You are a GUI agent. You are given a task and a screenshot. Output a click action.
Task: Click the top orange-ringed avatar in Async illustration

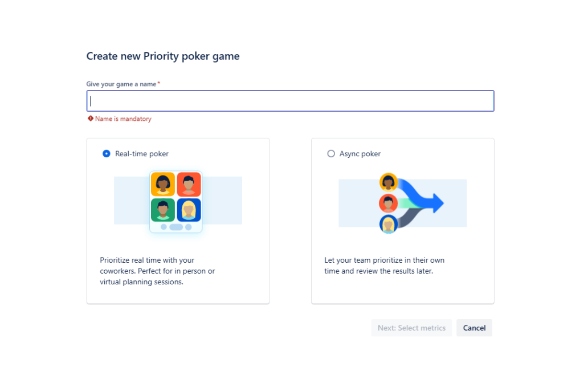tap(389, 182)
